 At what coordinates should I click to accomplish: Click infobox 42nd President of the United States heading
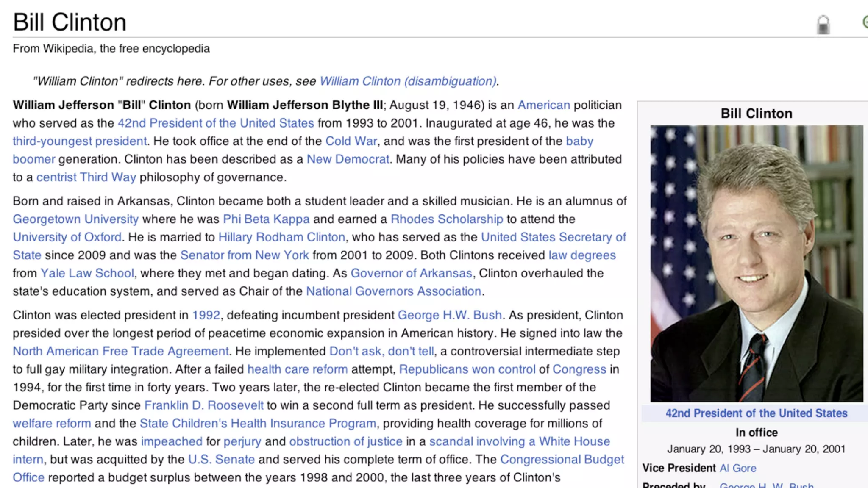[x=756, y=413]
